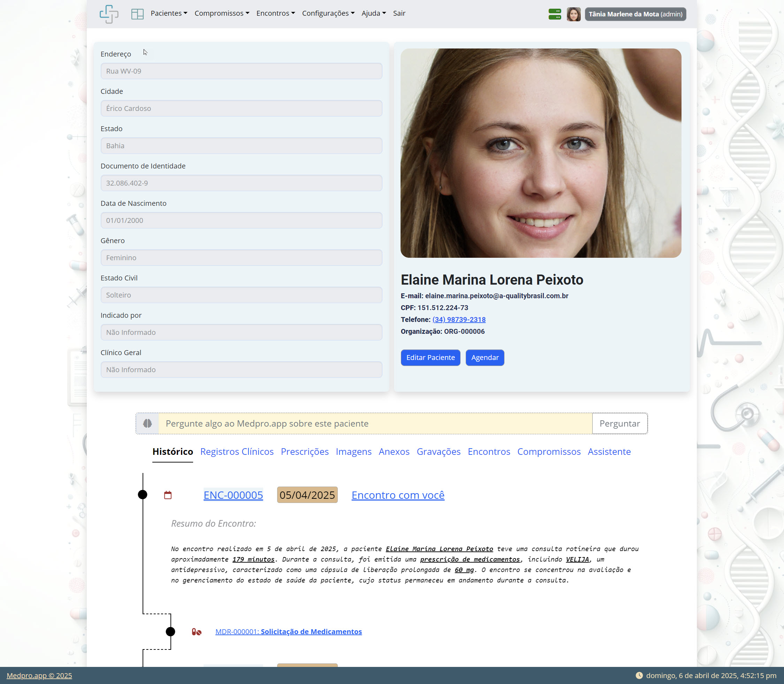
Task: Click the Elaine Marina Lorena Peixoto heading
Action: coord(492,280)
